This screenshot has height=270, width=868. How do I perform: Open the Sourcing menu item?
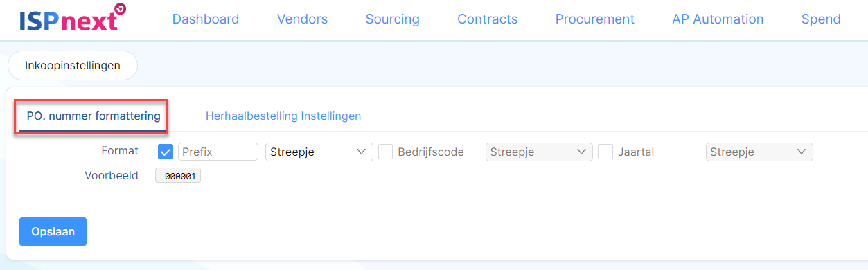392,19
